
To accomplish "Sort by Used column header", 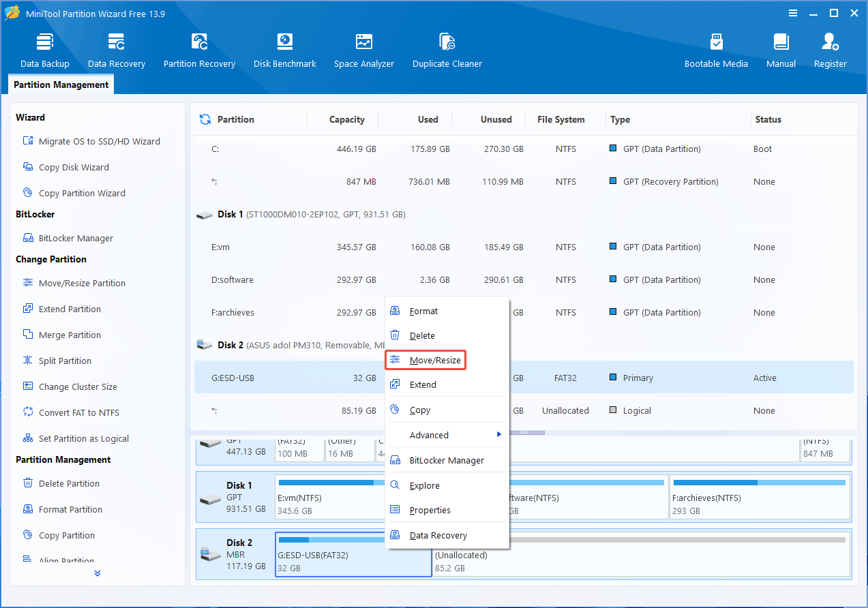I will tap(428, 120).
